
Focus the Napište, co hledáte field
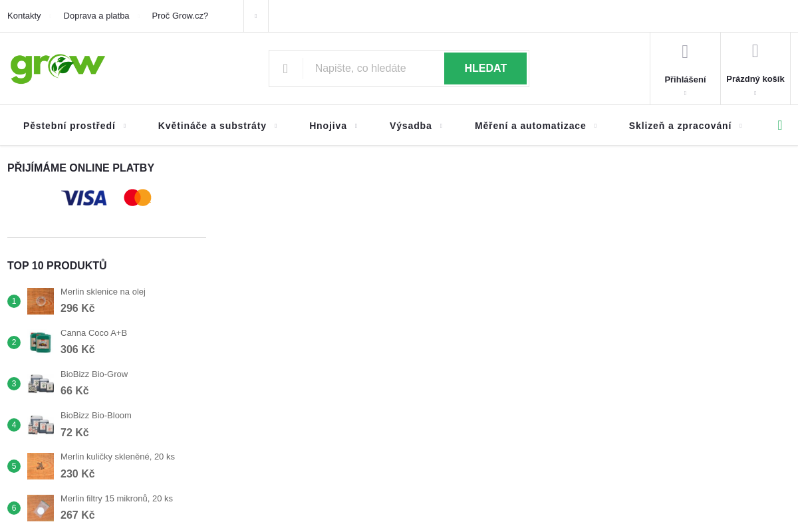(x=373, y=68)
